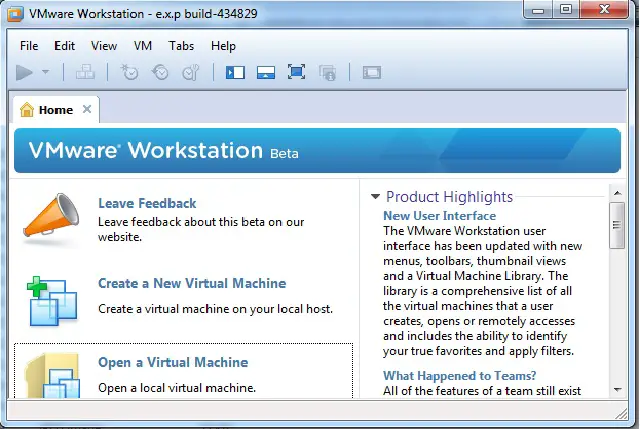This screenshot has height=429, width=640.
Task: Click the full screen mode icon
Action: 296,72
